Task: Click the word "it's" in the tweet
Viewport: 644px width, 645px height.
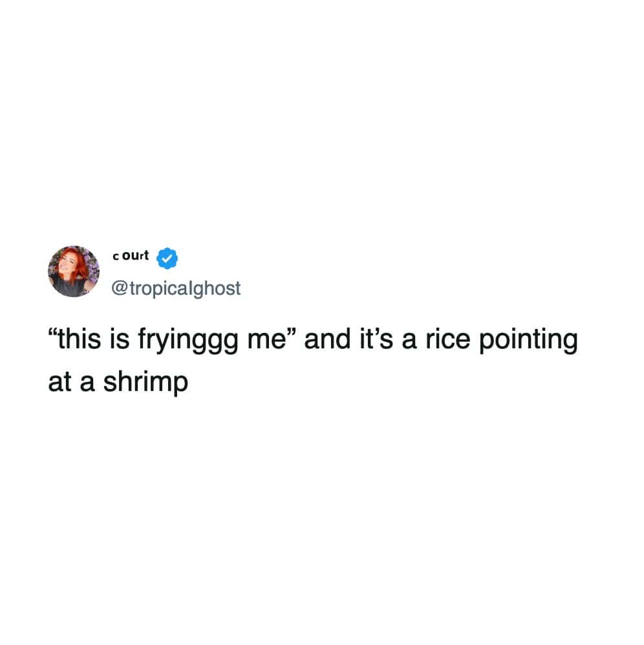Action: [376, 339]
